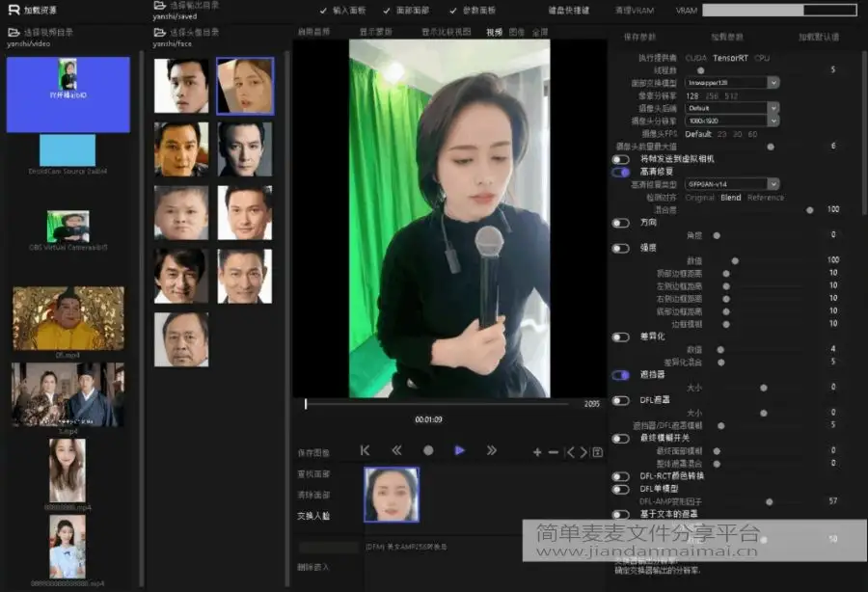Click the 线程数 threads slider handle
The image size is (868, 592).
701,70
